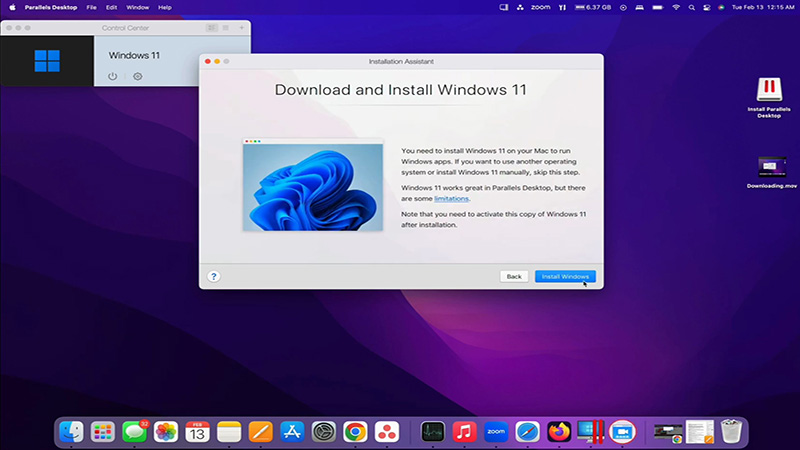Select the Windows 11 logo thumbnail in Control Center
Screen dimensions: 800x450
click(47, 61)
